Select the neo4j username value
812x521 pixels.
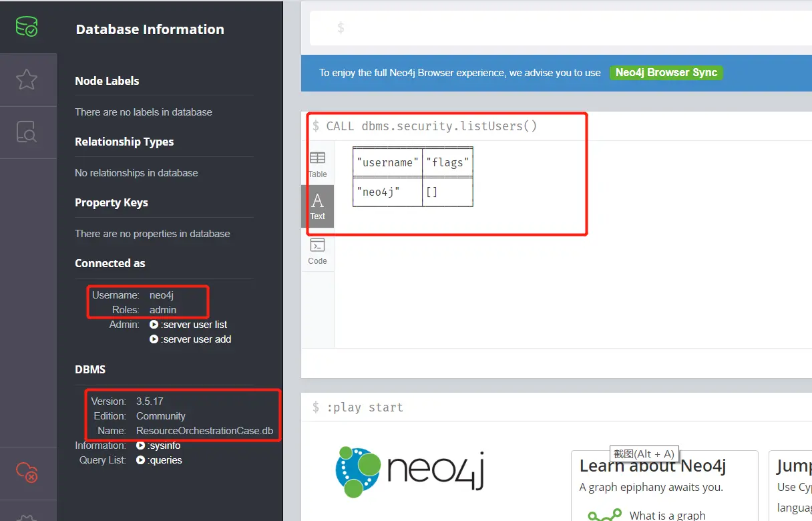click(162, 295)
